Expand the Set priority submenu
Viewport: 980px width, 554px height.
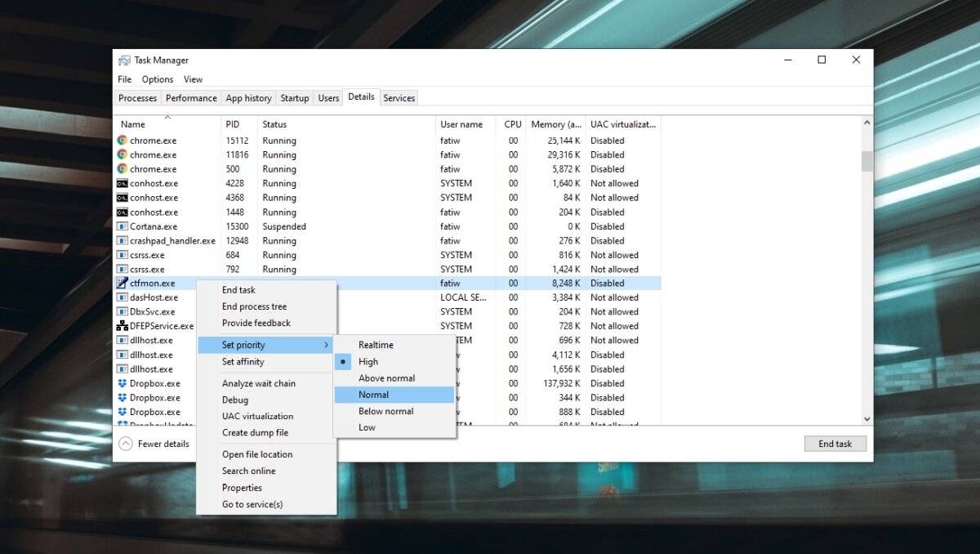(x=245, y=344)
